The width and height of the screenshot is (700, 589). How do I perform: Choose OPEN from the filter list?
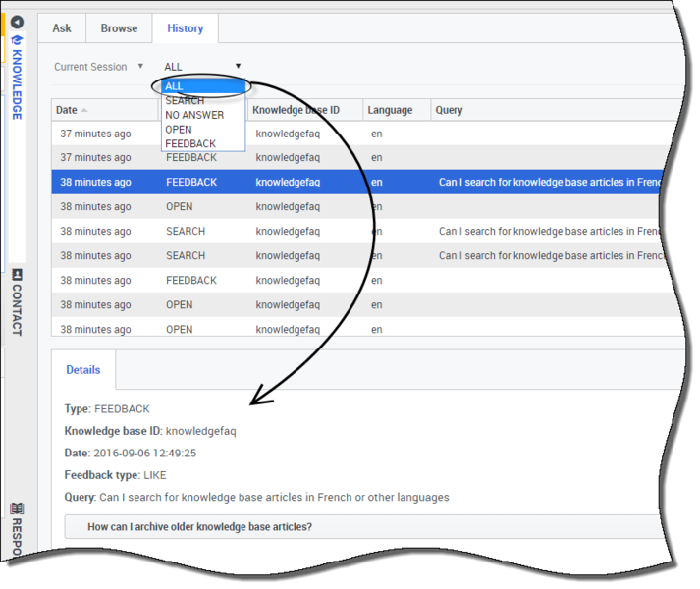(179, 130)
